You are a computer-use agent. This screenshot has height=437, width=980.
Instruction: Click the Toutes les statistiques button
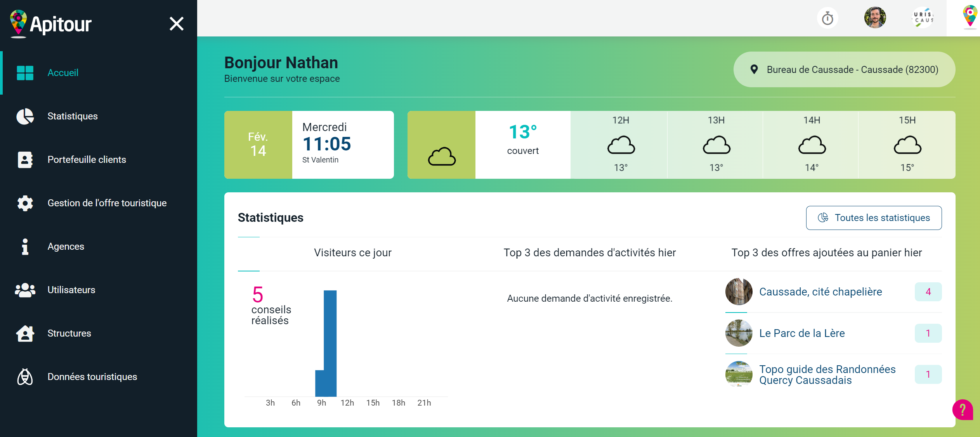(874, 218)
